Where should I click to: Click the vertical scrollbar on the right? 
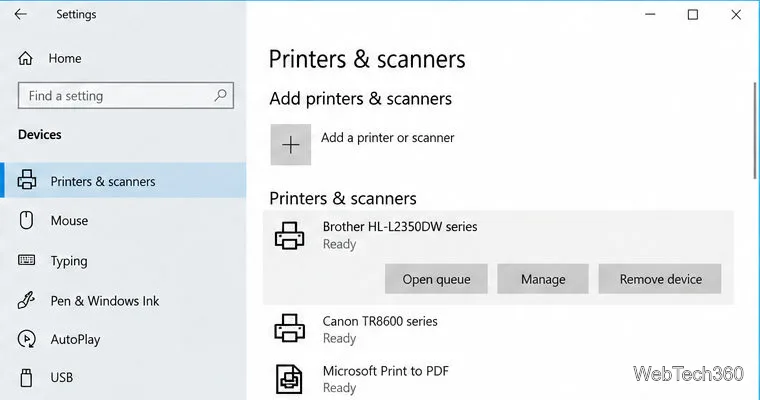(755, 130)
